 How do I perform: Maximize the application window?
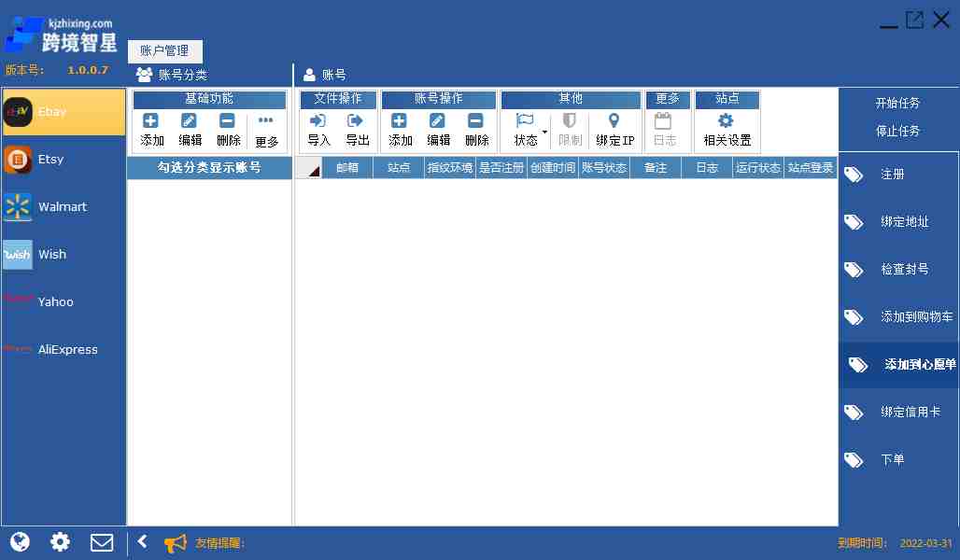(914, 20)
